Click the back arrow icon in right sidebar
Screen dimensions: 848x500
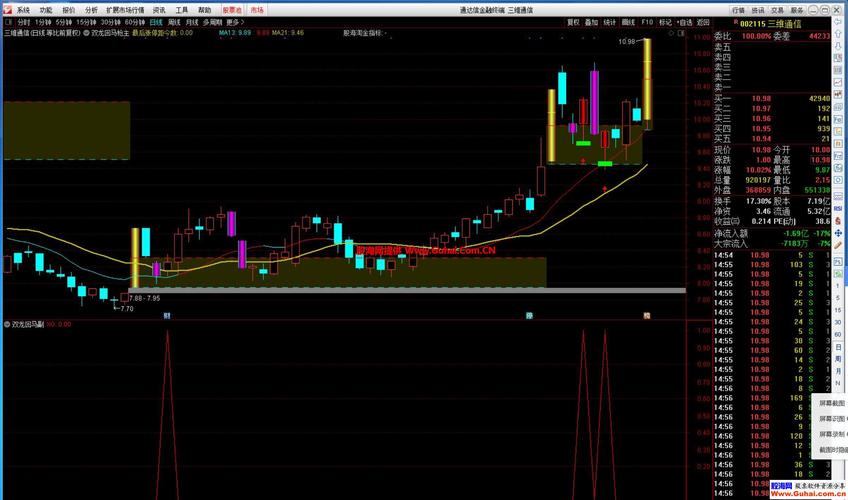click(x=838, y=21)
